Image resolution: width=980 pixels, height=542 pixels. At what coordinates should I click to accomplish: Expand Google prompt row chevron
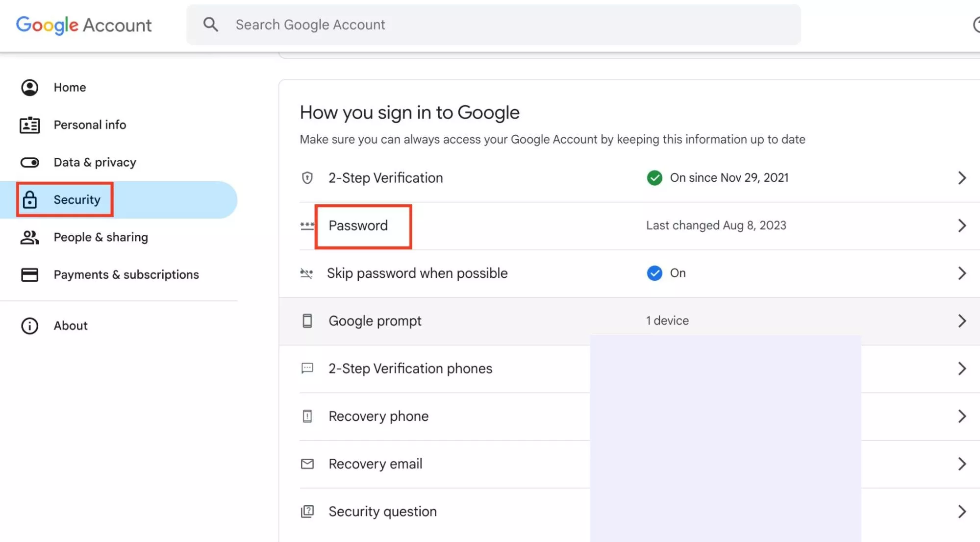point(961,321)
